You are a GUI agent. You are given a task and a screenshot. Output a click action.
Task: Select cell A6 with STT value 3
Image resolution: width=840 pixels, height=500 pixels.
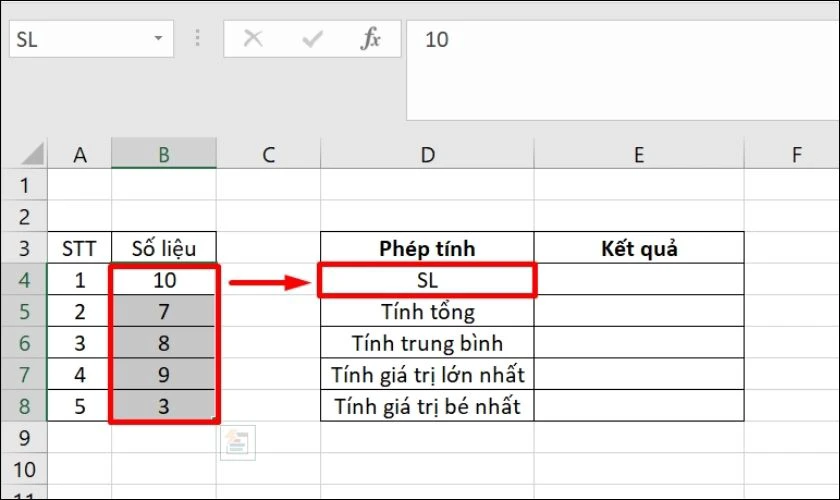coord(79,343)
